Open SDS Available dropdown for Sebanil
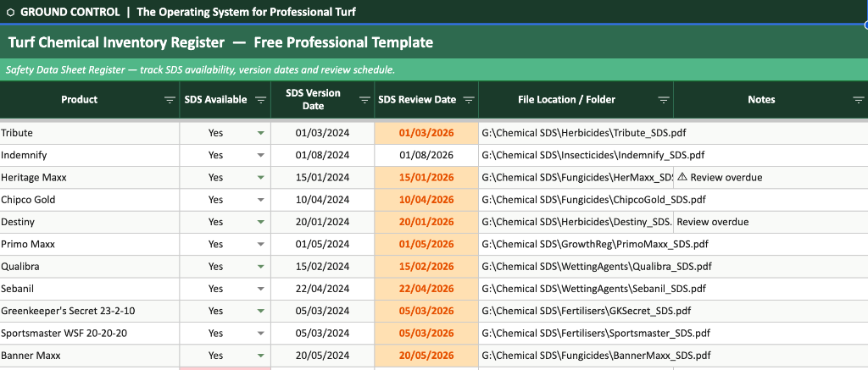Viewport: 868px width, 370px height. [261, 289]
